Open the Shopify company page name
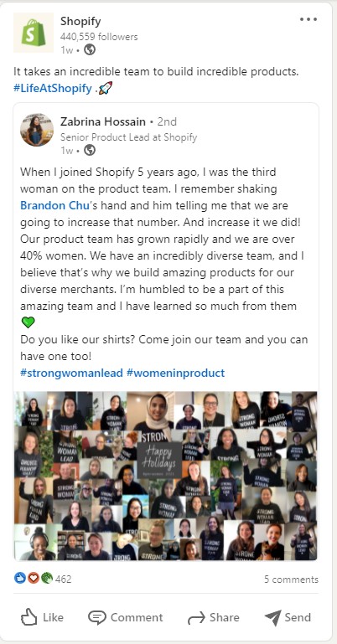Screen dimensions: 337x644 tap(80, 22)
